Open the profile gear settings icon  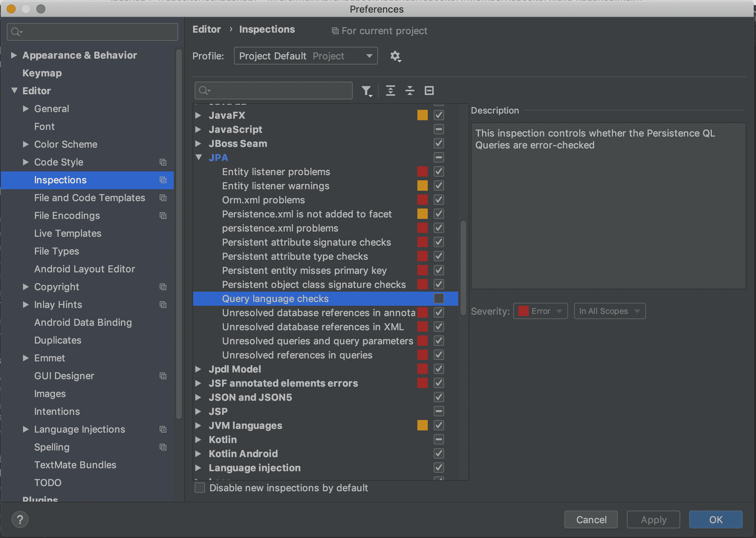coord(395,56)
